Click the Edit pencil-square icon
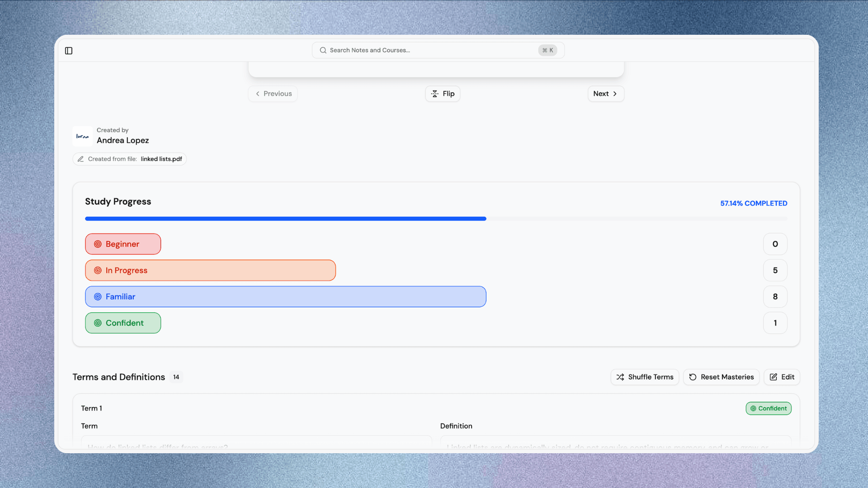Screen dimensions: 868x488 pos(774,377)
